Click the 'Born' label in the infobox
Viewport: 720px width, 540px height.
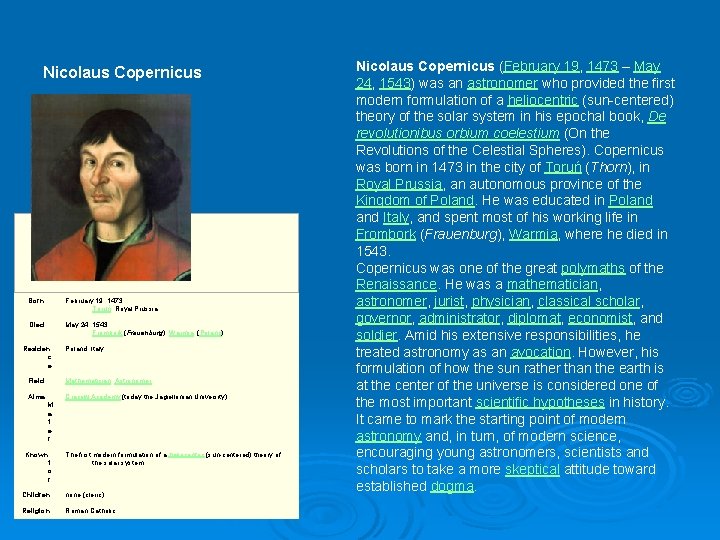point(36,301)
